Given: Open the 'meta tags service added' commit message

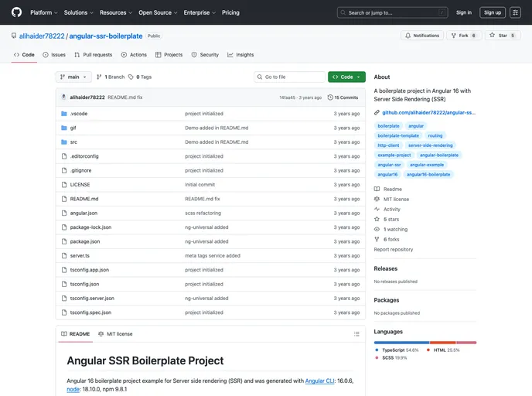Looking at the screenshot, I should (x=213, y=256).
